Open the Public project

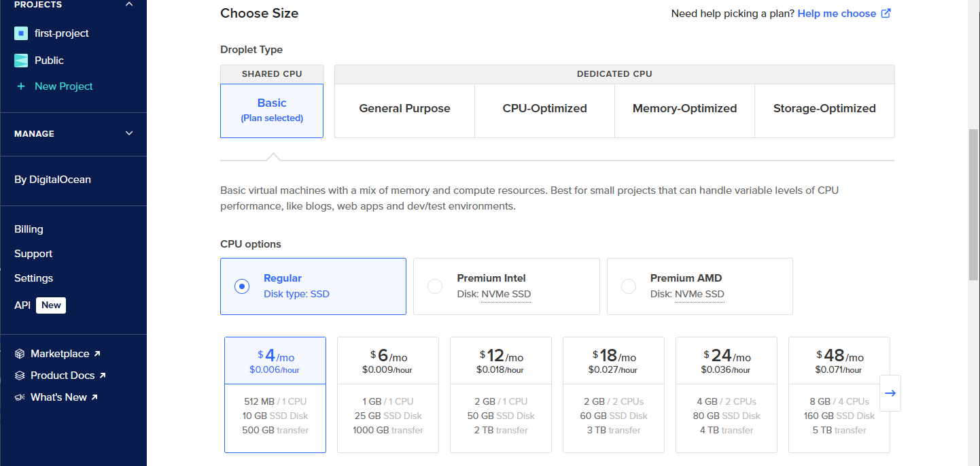tap(49, 61)
